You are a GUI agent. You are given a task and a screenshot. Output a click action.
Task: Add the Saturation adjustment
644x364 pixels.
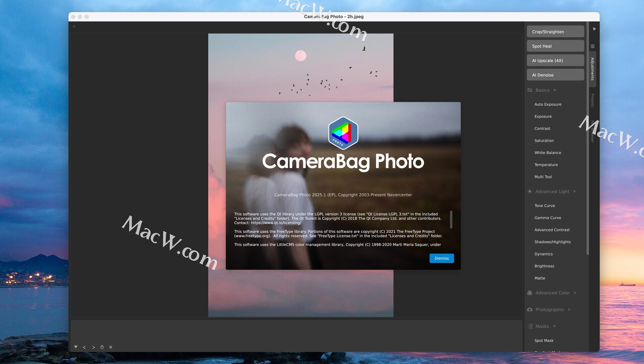click(544, 140)
